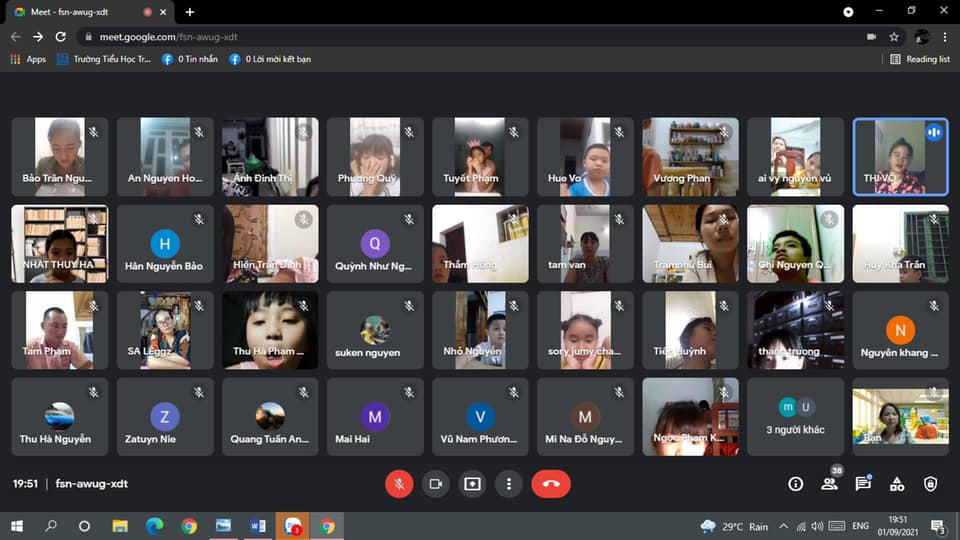This screenshot has width=960, height=540.
Task: Select Vương Phan video tile
Action: pyautogui.click(x=690, y=157)
